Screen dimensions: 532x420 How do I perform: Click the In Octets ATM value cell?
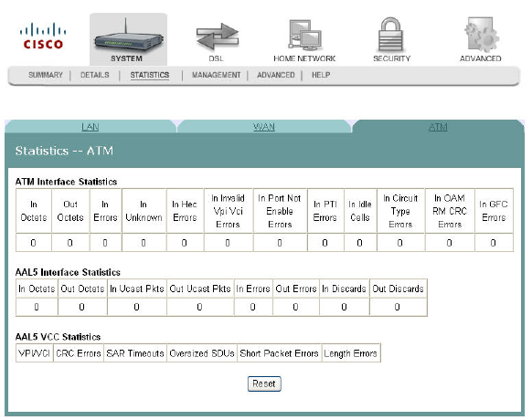click(x=34, y=243)
